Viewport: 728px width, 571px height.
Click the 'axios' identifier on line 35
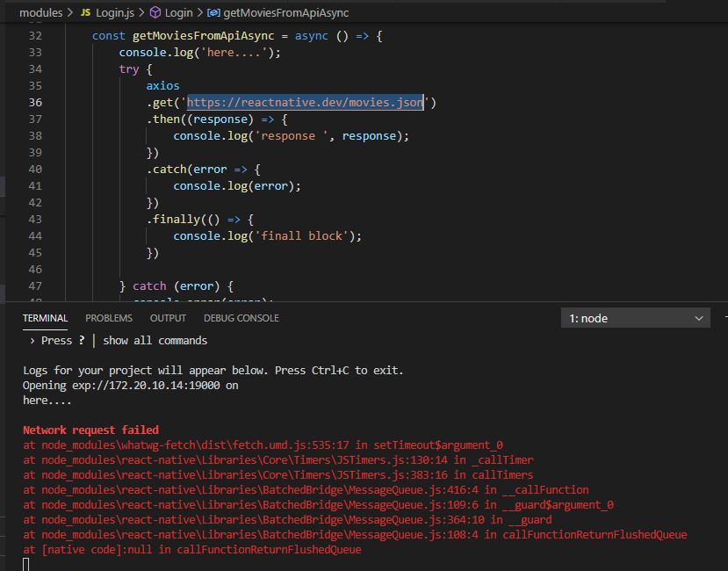[162, 86]
